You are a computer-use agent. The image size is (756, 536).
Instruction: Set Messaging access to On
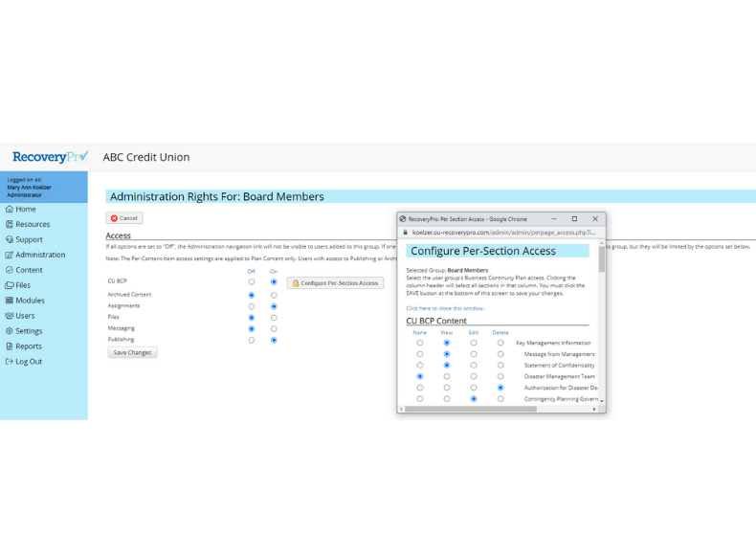pyautogui.click(x=274, y=328)
